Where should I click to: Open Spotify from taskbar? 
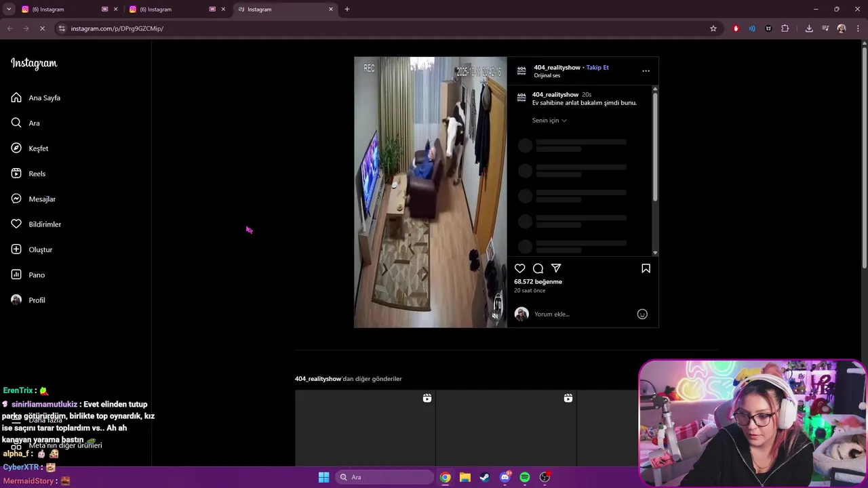point(525,477)
